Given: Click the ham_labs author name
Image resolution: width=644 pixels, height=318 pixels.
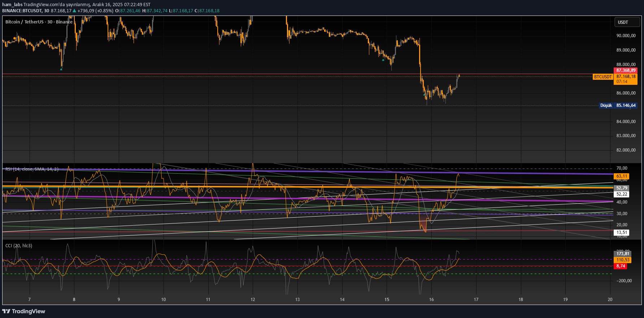Looking at the screenshot, I should pos(12,4).
